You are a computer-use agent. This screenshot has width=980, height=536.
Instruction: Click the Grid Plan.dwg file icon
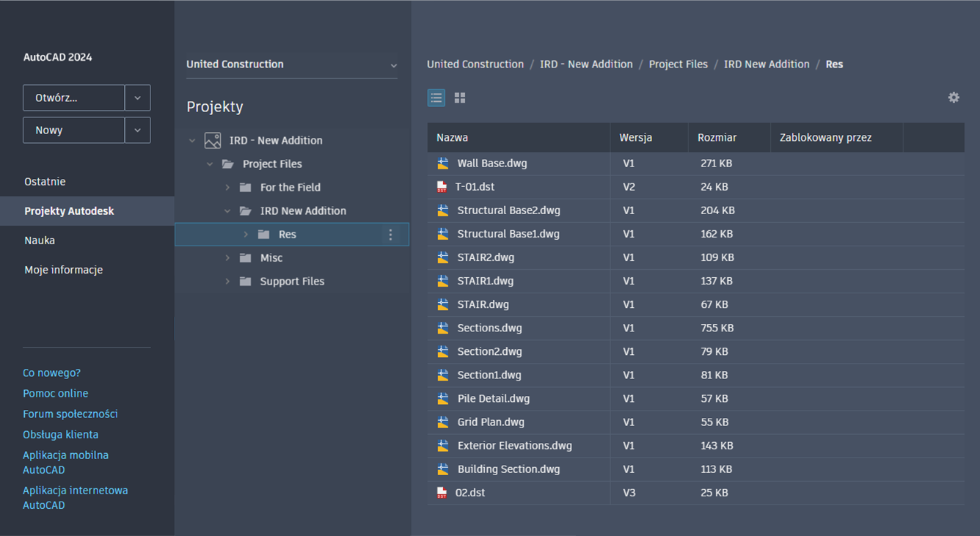(443, 422)
